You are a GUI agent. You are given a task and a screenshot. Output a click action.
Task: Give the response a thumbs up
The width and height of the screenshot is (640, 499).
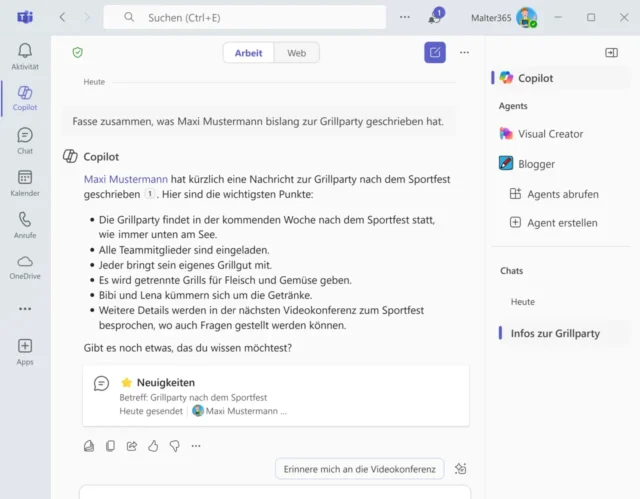153,446
